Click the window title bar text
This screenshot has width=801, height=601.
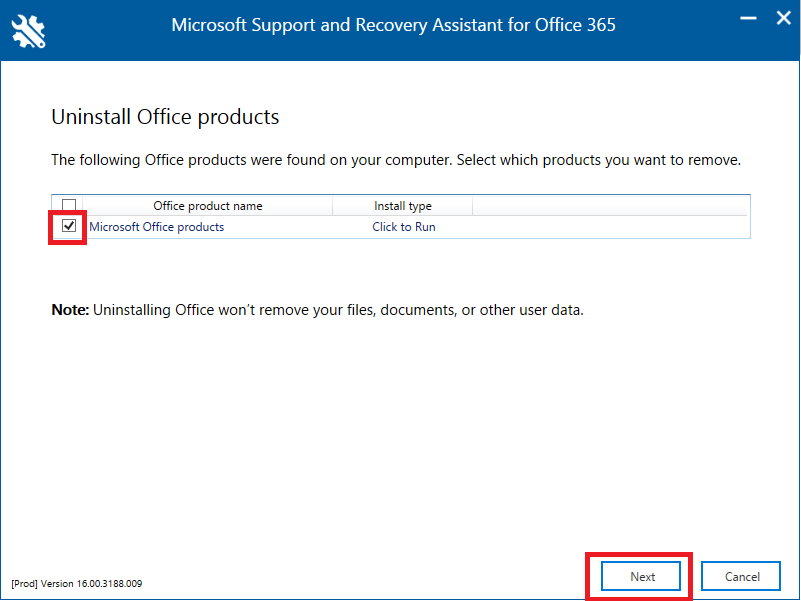(x=393, y=25)
